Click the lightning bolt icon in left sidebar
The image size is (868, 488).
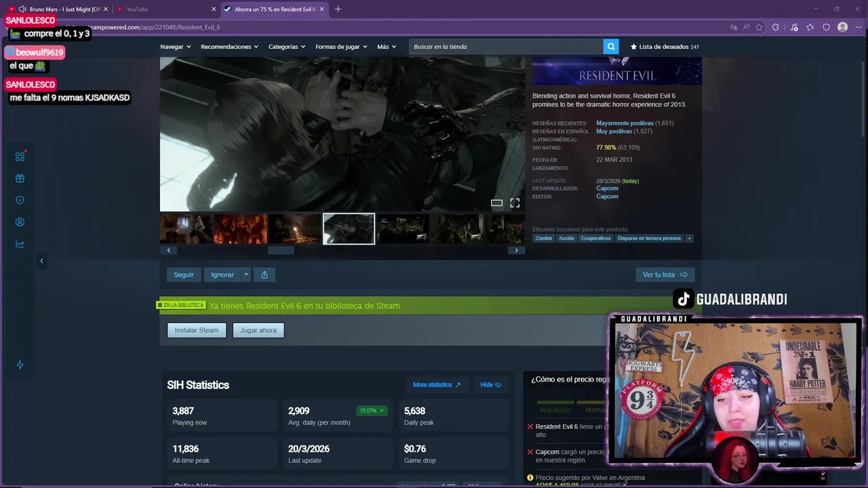pyautogui.click(x=20, y=365)
